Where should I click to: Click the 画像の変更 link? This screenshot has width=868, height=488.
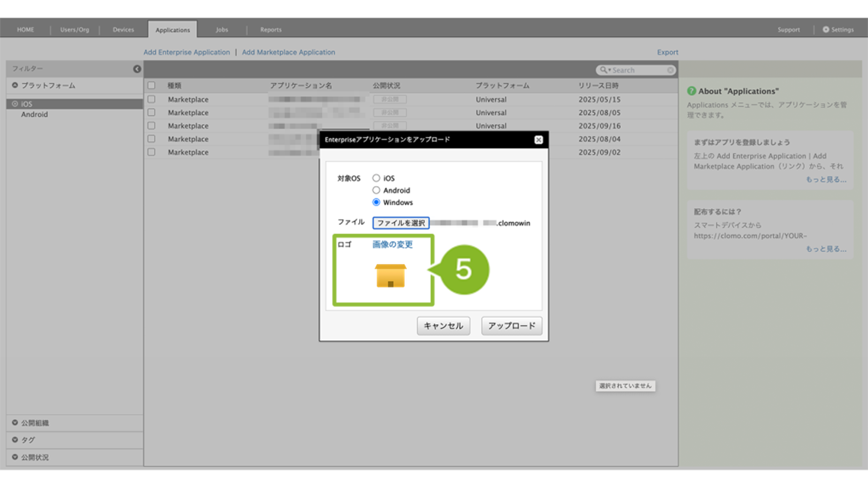[392, 244]
